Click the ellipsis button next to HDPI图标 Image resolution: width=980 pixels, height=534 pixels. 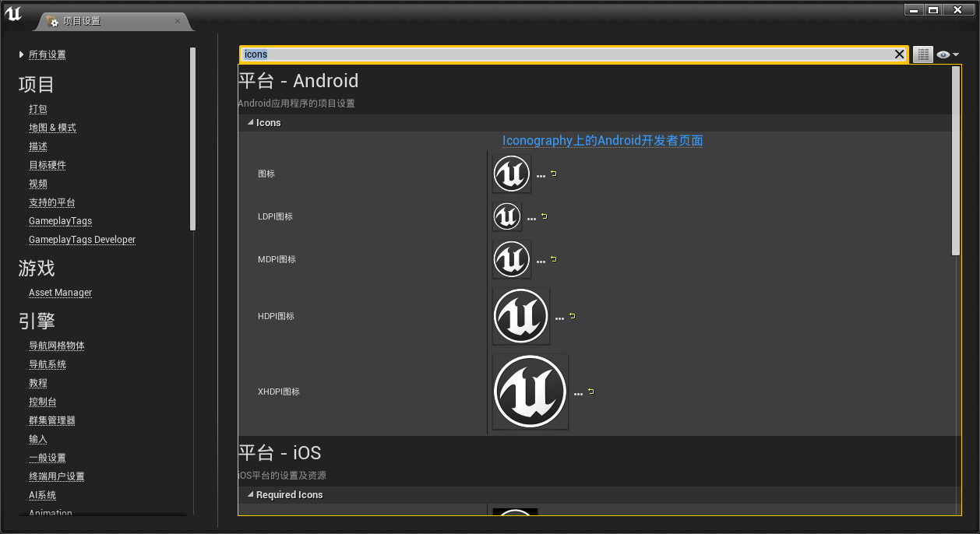[x=559, y=318]
